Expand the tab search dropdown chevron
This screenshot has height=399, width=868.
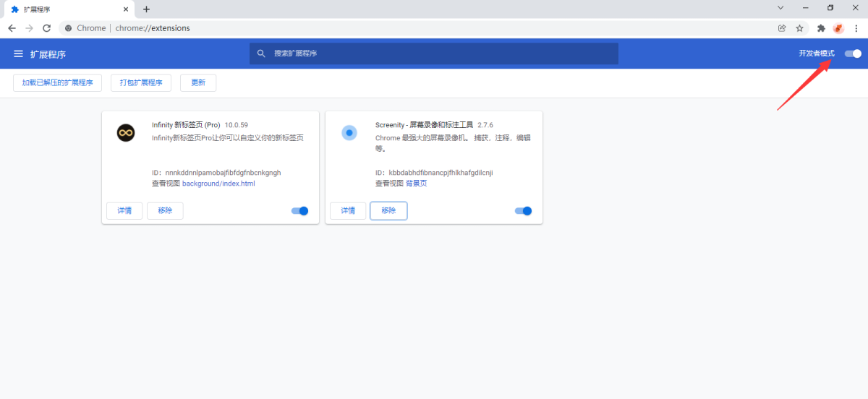pos(780,8)
